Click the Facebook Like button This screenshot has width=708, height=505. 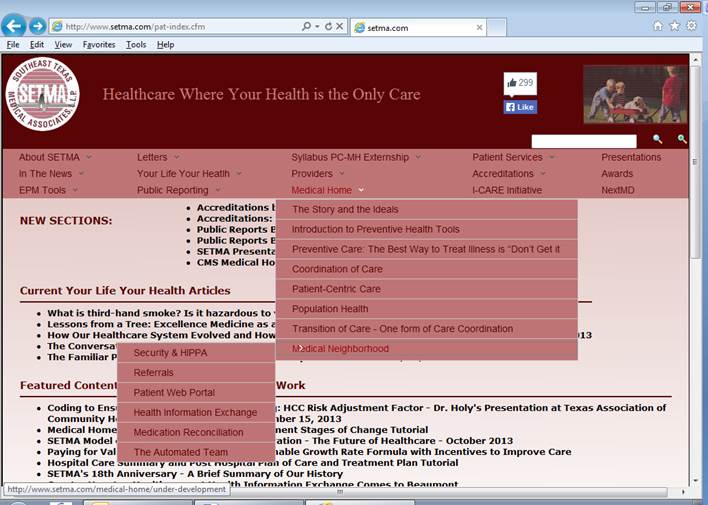[x=520, y=107]
